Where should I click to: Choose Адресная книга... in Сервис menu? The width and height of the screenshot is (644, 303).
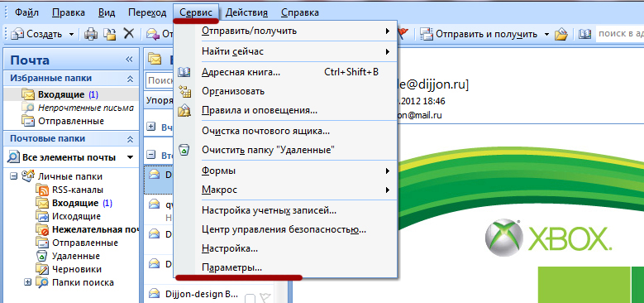point(285,72)
